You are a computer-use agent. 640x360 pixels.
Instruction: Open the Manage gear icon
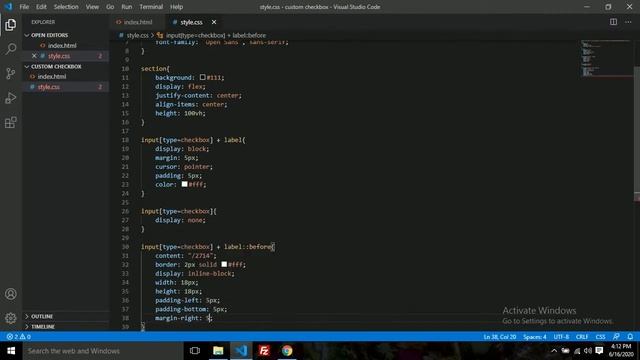pyautogui.click(x=11, y=318)
